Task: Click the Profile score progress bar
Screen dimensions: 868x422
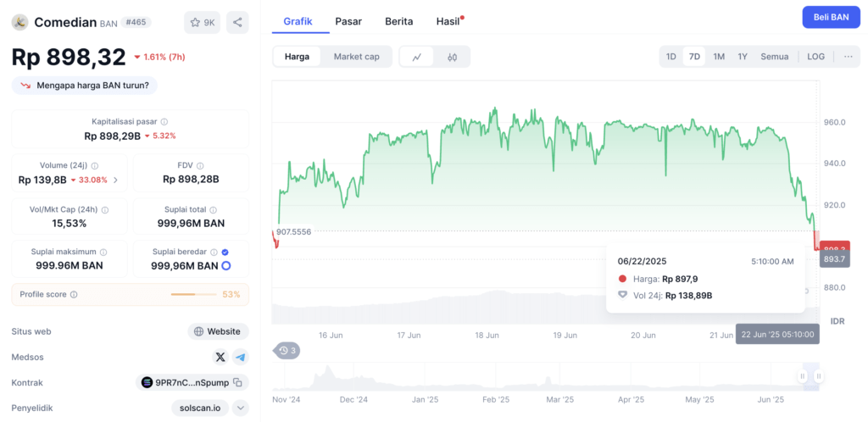Action: coord(194,295)
